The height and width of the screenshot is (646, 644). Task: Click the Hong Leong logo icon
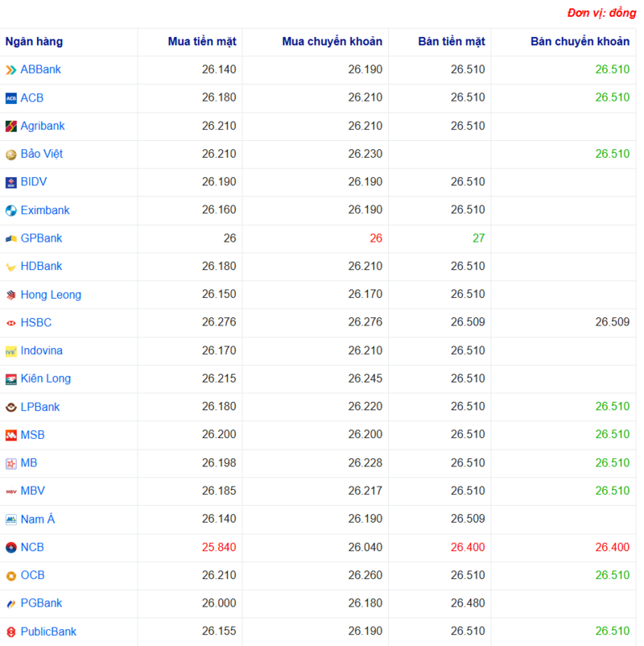(x=11, y=295)
